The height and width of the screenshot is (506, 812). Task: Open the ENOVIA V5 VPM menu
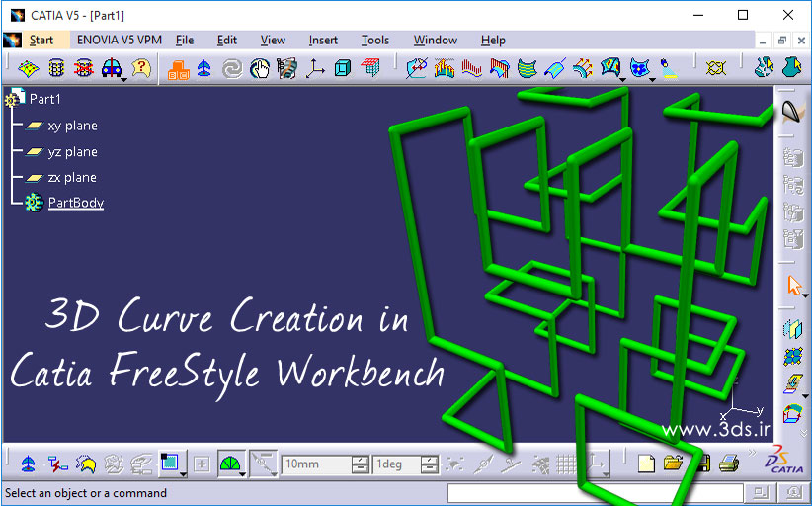[120, 40]
